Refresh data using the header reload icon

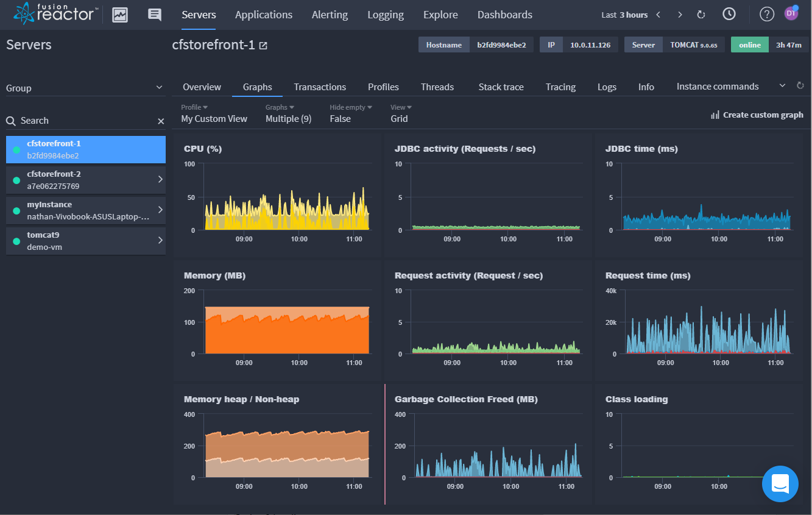point(701,15)
